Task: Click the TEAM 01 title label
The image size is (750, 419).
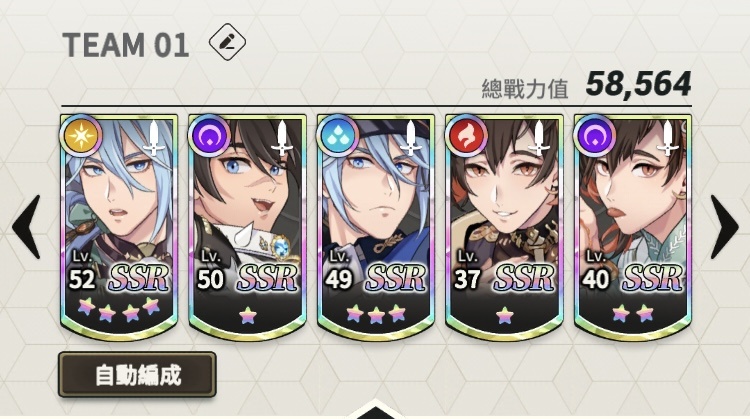Action: (126, 45)
